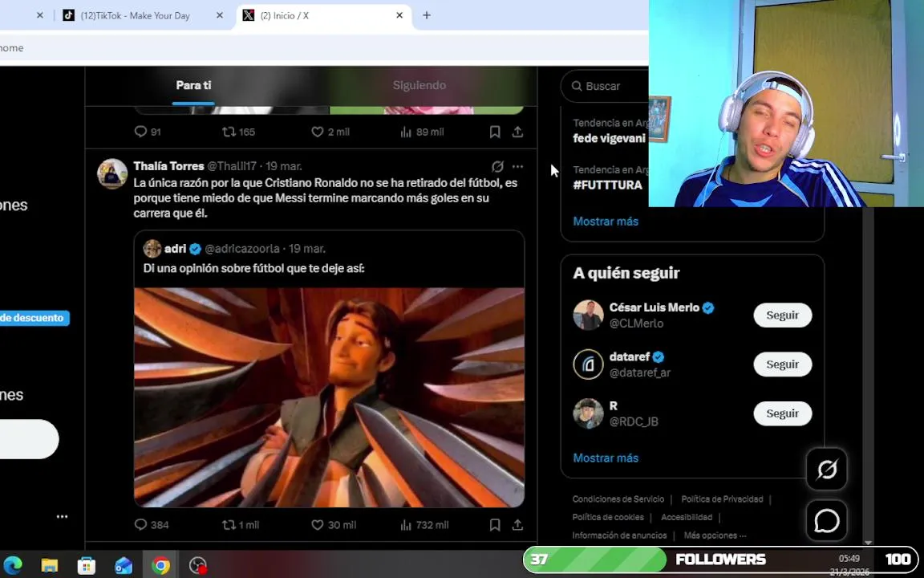Open Política de Privacidad link

pyautogui.click(x=722, y=499)
